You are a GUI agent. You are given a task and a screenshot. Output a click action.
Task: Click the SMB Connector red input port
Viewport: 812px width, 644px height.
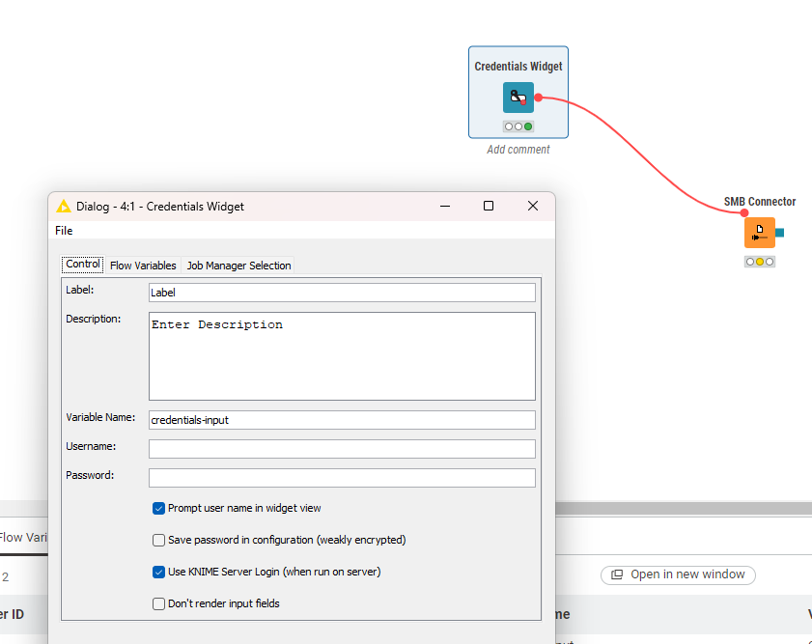tap(744, 212)
